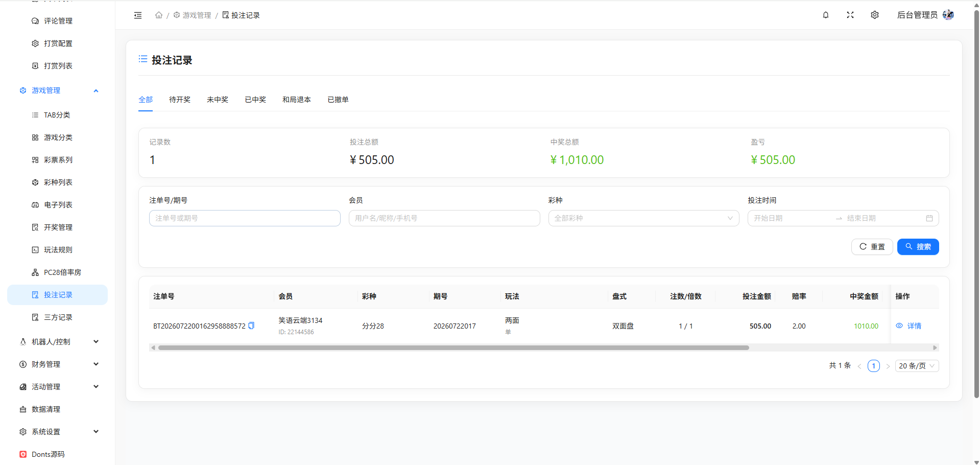Open 玩法规则 in the sidebar
This screenshot has width=980, height=465.
click(x=57, y=250)
